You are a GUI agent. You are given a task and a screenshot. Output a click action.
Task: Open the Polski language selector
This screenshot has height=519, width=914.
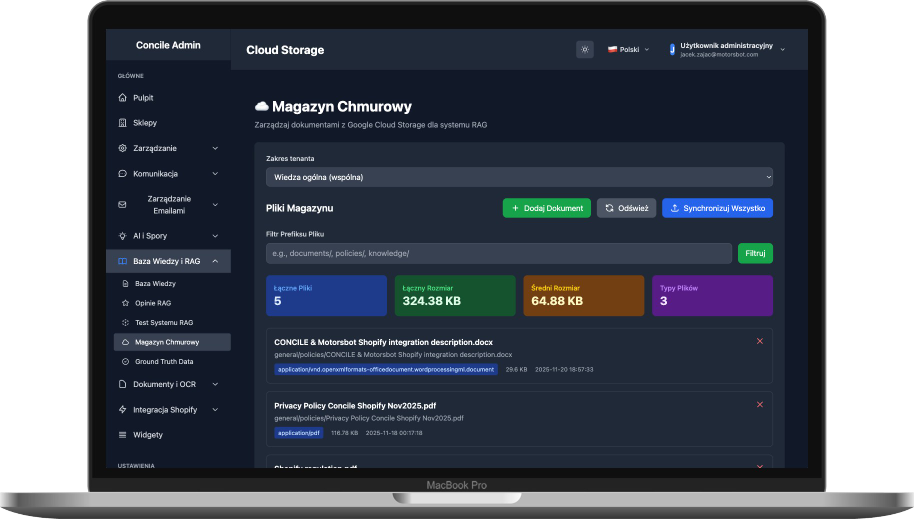point(628,49)
